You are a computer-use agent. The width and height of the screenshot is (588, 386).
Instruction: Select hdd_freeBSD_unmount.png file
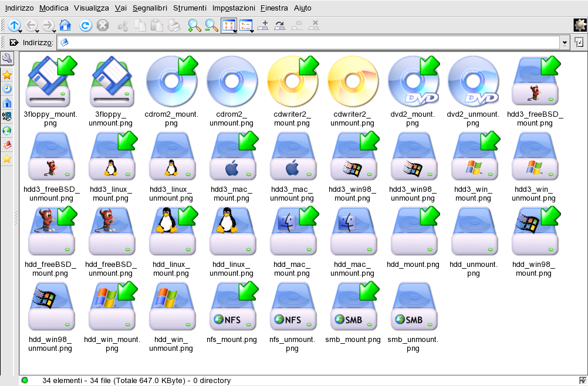click(x=111, y=242)
